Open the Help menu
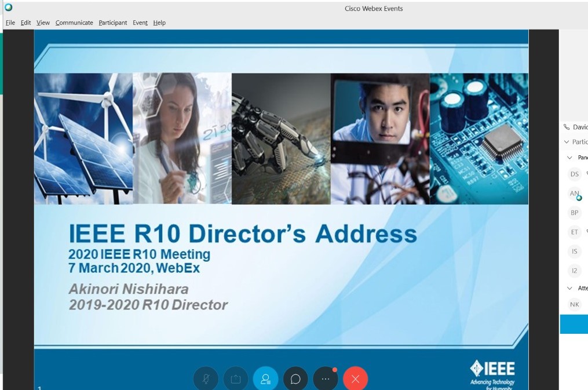The height and width of the screenshot is (390, 588). pos(159,23)
